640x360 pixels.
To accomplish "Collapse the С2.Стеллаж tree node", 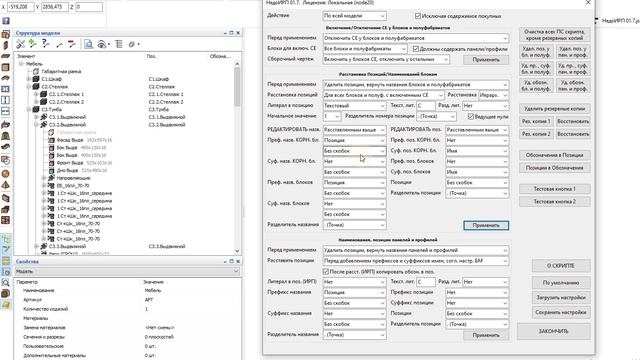I will 29,87.
